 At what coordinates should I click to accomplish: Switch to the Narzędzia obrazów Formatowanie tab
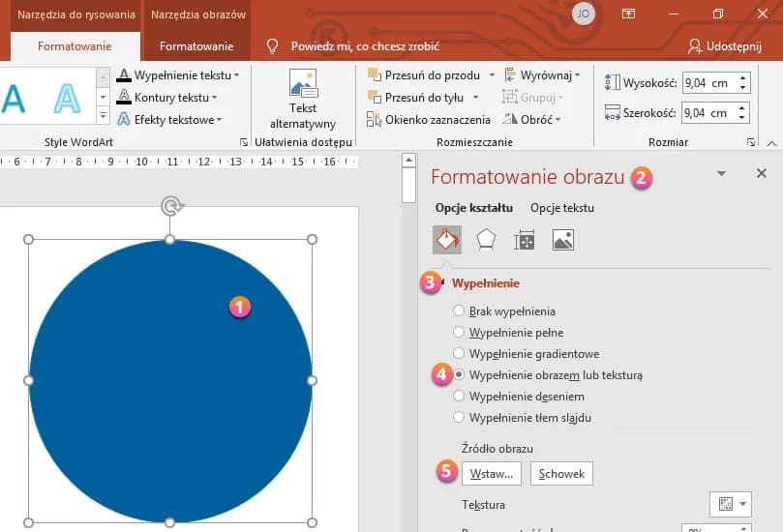[x=196, y=46]
